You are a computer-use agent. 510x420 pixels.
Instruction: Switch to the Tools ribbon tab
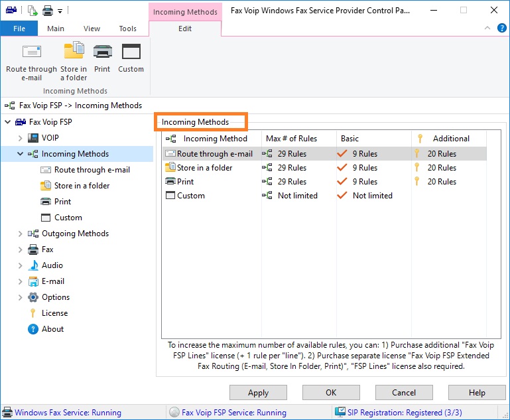tap(127, 29)
